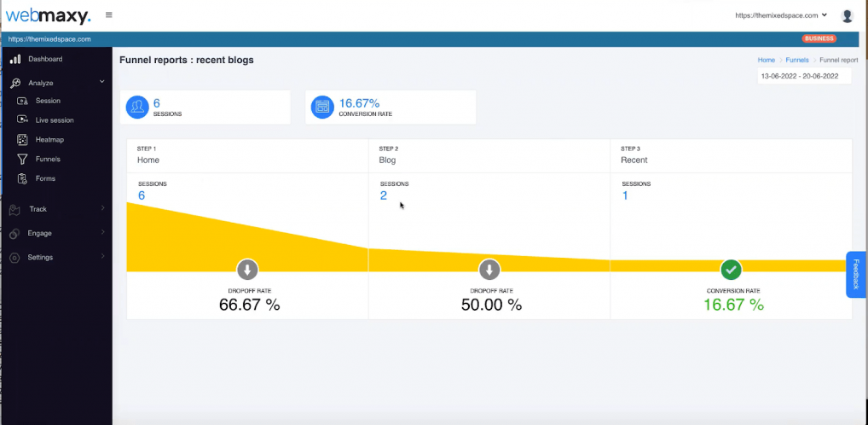Click the Home breadcrumb link

coord(767,60)
